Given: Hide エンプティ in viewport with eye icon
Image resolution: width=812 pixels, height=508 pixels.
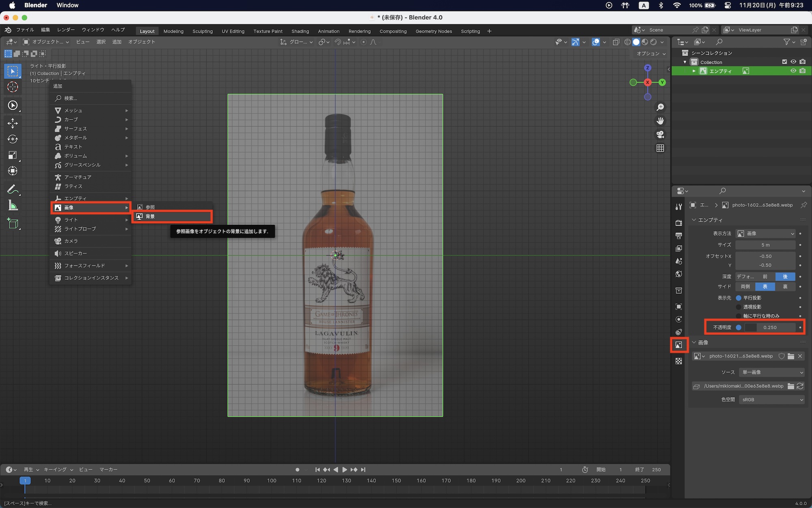Looking at the screenshot, I should click(x=793, y=71).
